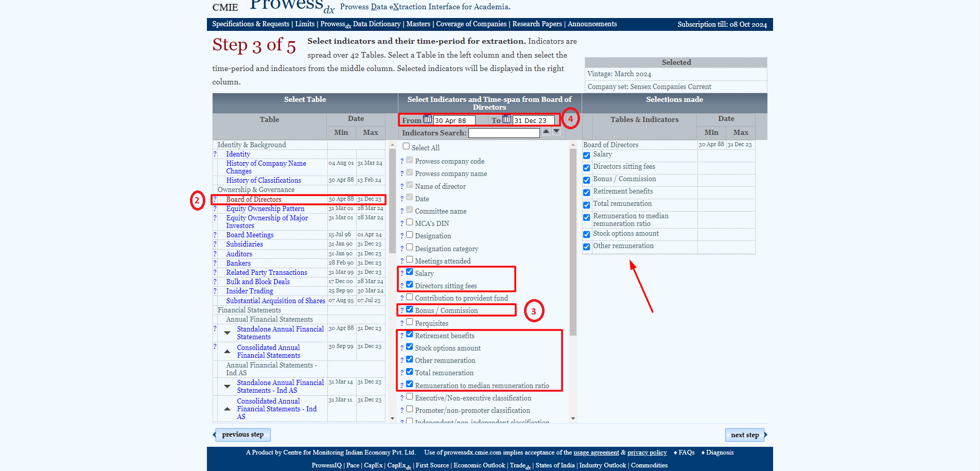Open the To date calendar picker
Viewport: 980px width, 471px height.
coord(506,119)
